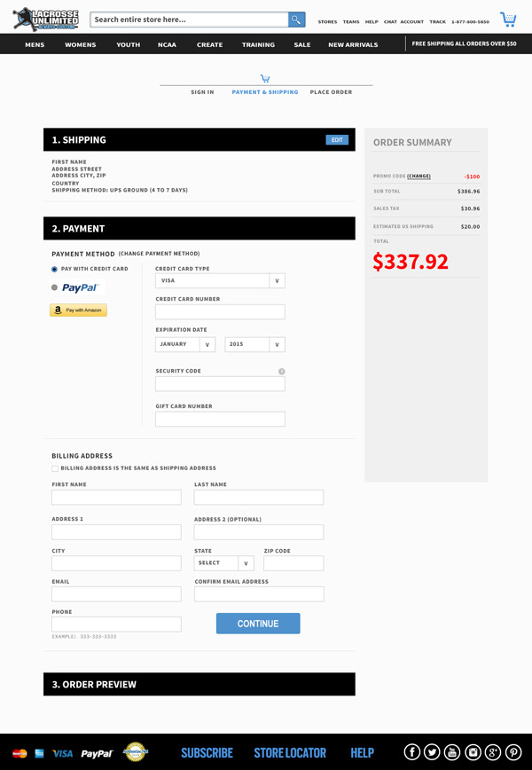
Task: Open the YouTube footer icon
Action: tap(452, 752)
